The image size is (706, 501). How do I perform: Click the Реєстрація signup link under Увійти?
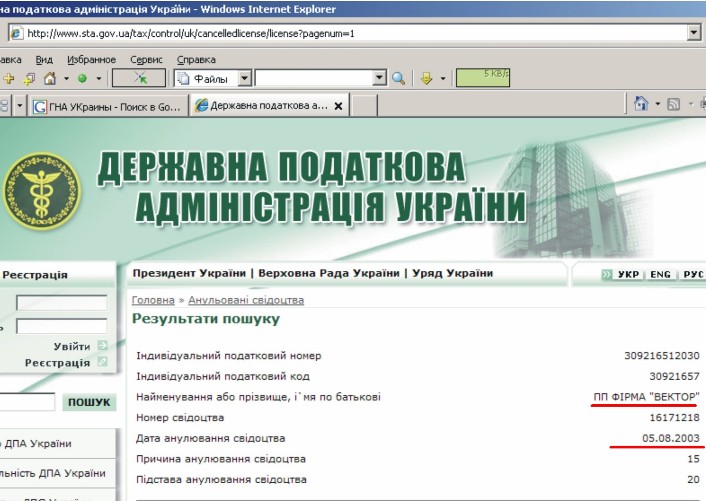[x=57, y=362]
